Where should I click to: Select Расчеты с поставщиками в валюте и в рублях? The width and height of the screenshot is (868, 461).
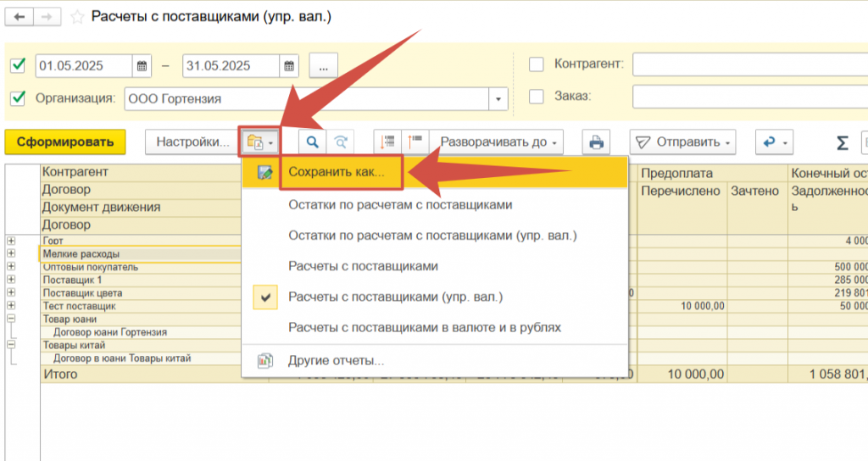(425, 327)
